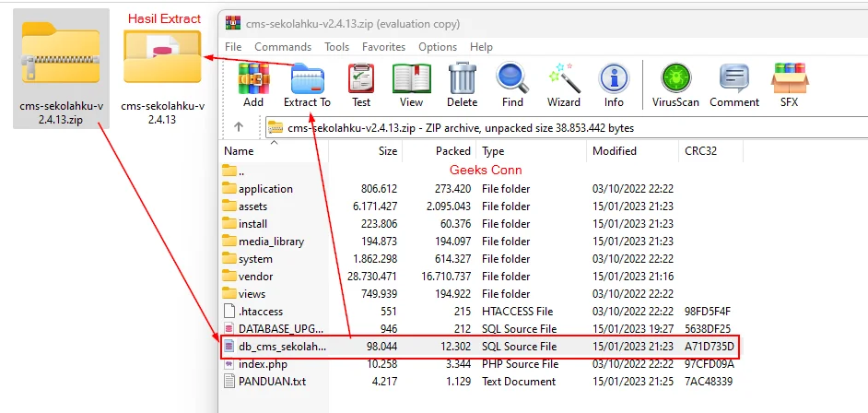Open the Tools menu

click(x=336, y=47)
